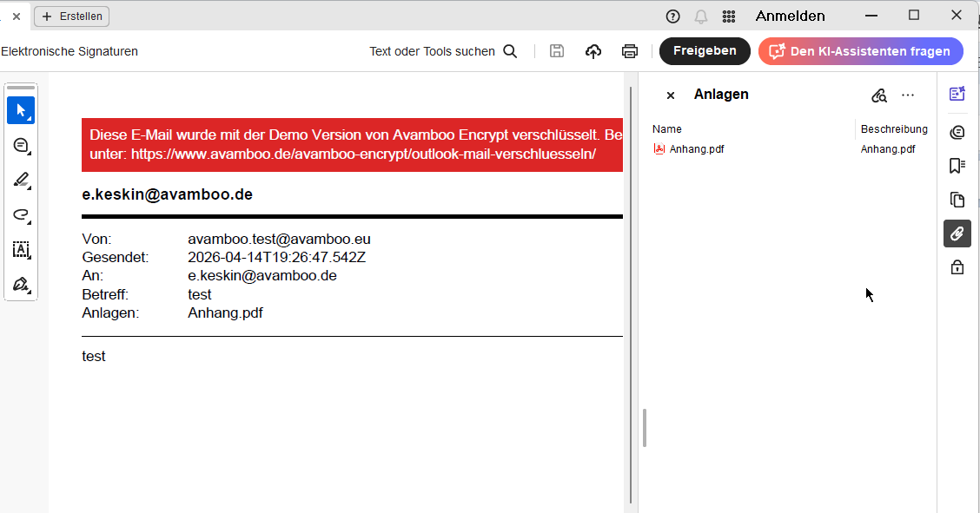The image size is (980, 513).
Task: Open the Anlagen panel more options menu
Action: [x=908, y=95]
